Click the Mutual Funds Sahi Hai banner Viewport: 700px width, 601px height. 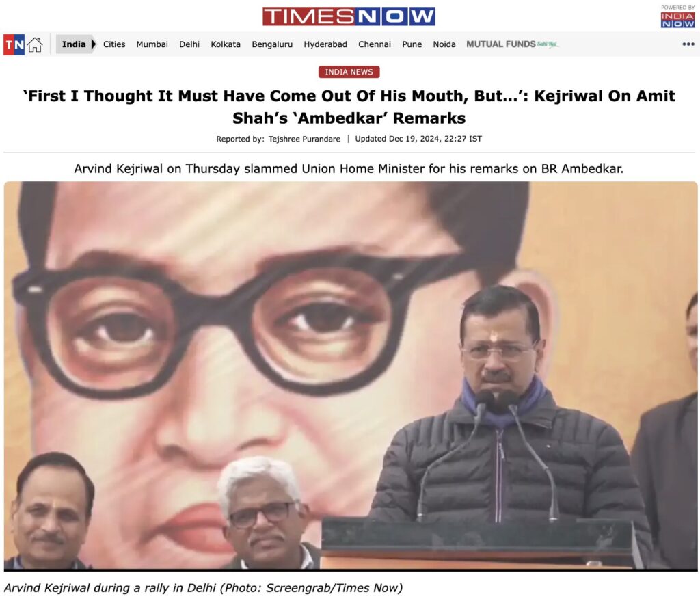coord(512,44)
